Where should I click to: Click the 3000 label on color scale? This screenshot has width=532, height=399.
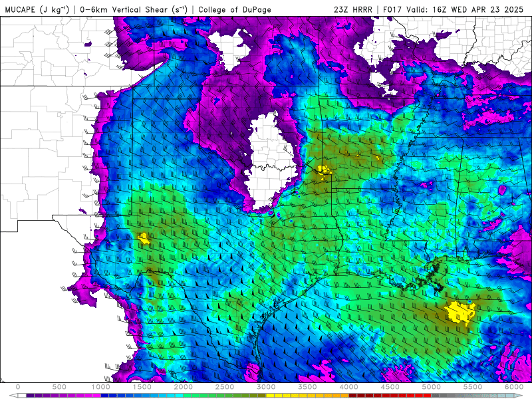pos(267,387)
